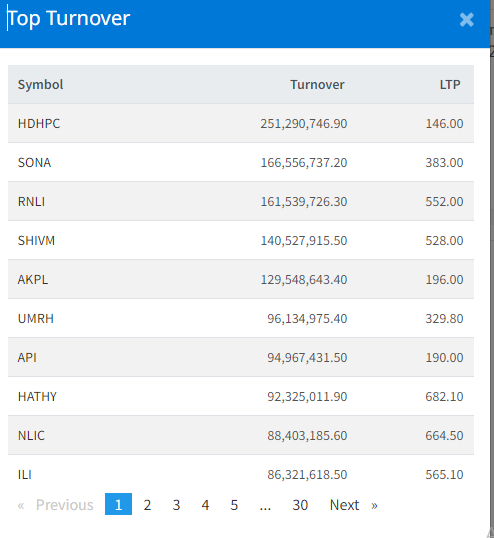This screenshot has width=494, height=538.
Task: Go to page 3
Action: click(x=176, y=505)
